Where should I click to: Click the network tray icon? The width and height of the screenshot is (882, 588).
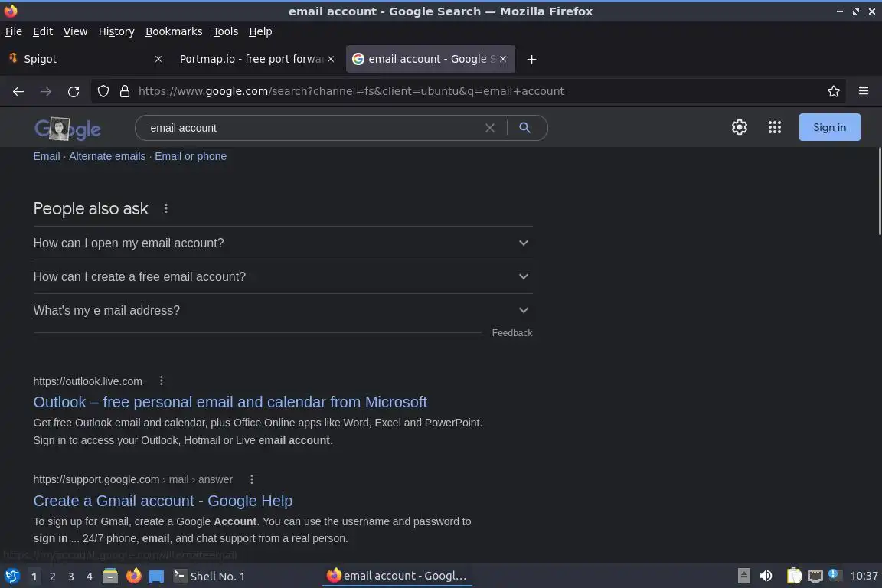coord(815,577)
